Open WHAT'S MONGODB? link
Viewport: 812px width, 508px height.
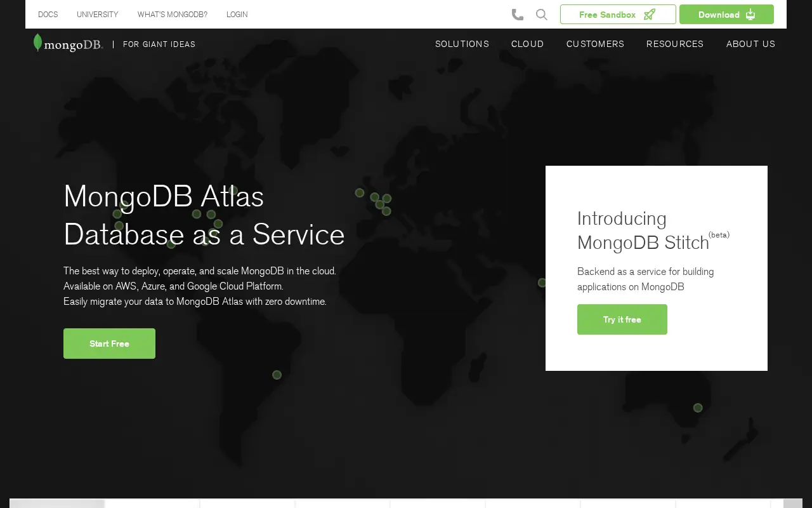click(173, 15)
